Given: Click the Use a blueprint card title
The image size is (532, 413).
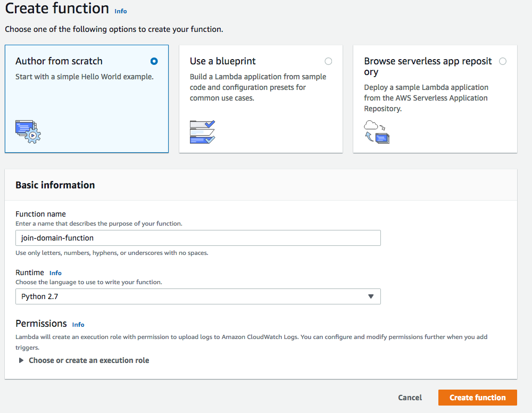Looking at the screenshot, I should (223, 61).
